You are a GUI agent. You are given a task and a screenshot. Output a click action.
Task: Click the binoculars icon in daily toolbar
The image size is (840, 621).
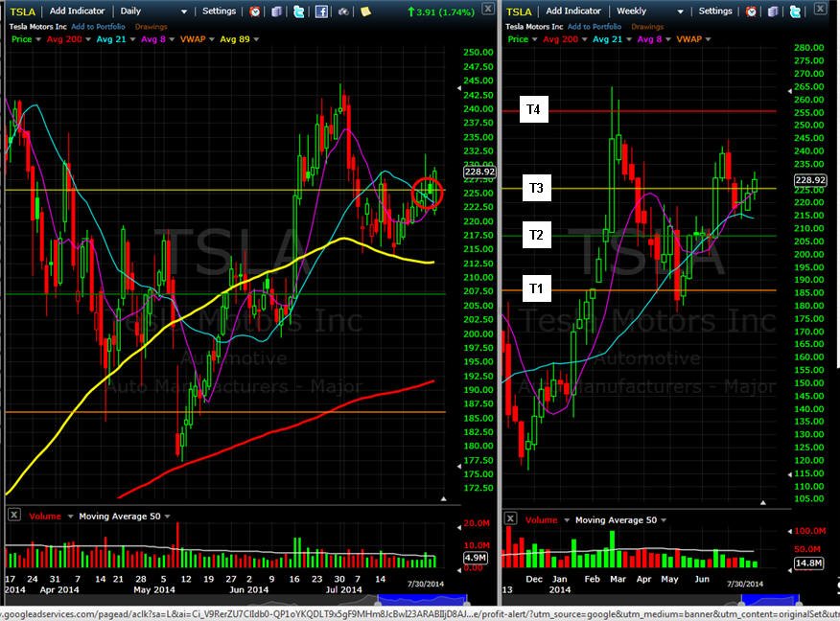coord(343,11)
